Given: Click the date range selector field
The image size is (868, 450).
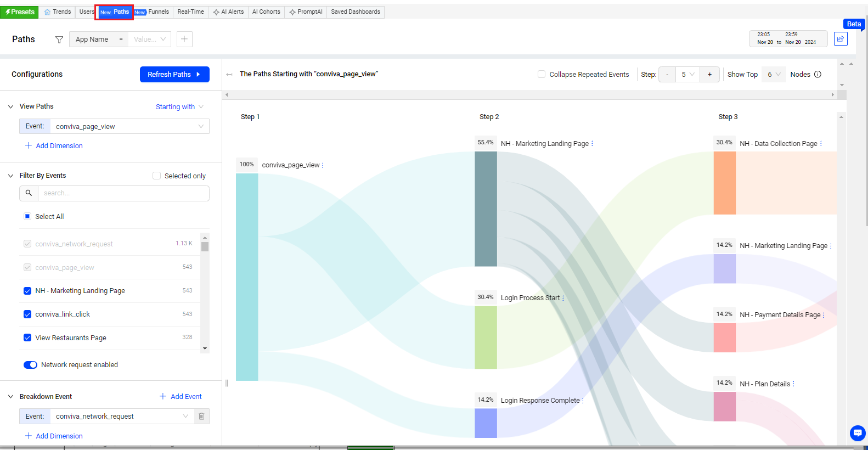Looking at the screenshot, I should coord(787,38).
